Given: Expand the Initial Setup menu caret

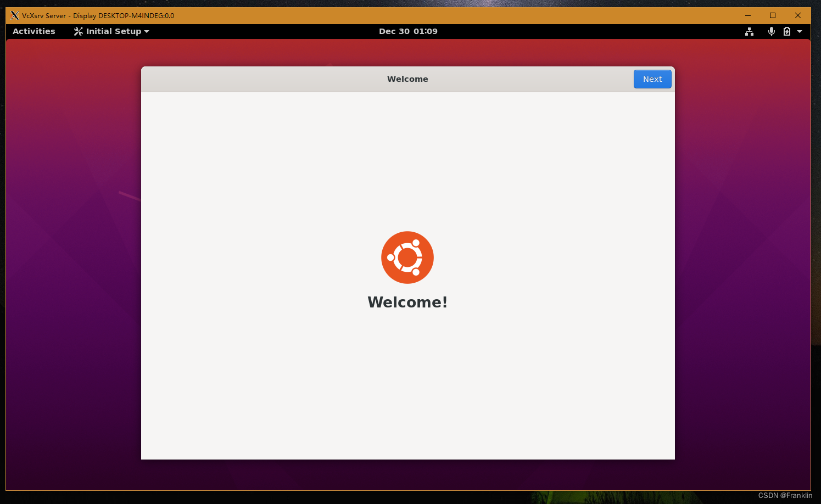Looking at the screenshot, I should 145,31.
